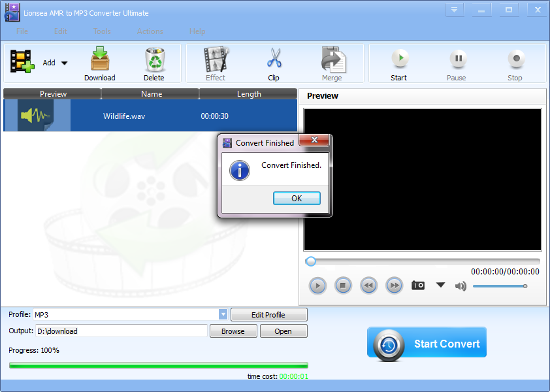Open the Edit menu
Viewport: 550px width, 392px height.
[60, 31]
